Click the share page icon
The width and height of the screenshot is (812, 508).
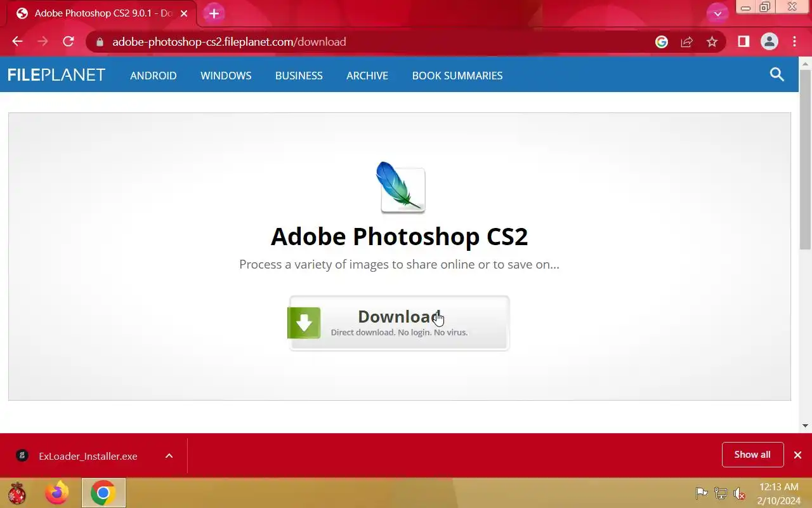click(686, 42)
